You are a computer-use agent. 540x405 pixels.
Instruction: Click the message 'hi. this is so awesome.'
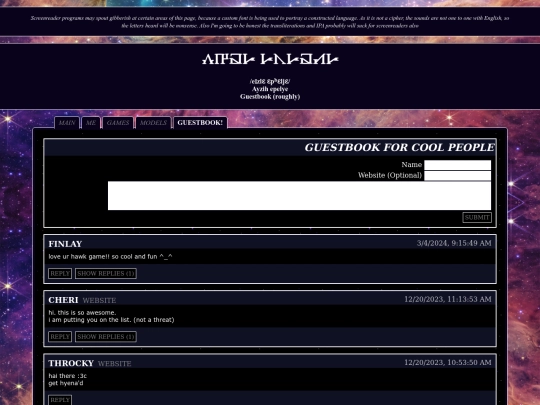click(82, 313)
